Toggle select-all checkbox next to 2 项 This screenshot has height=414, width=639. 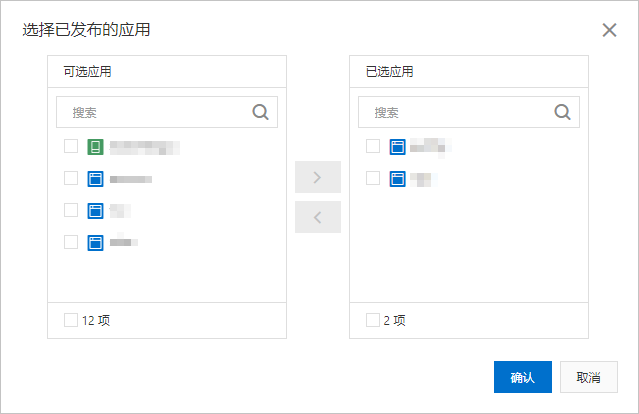click(373, 320)
